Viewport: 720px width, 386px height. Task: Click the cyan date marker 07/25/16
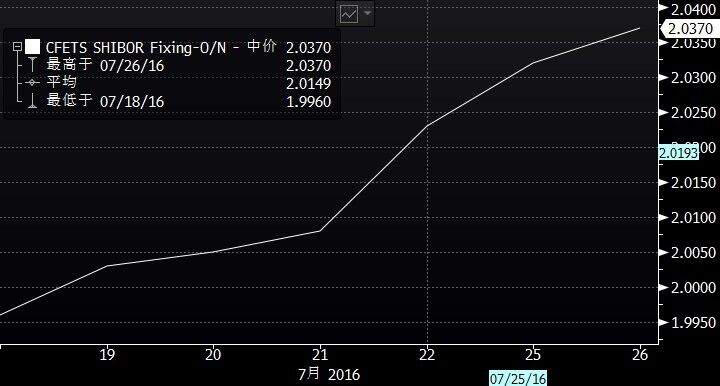(x=518, y=379)
